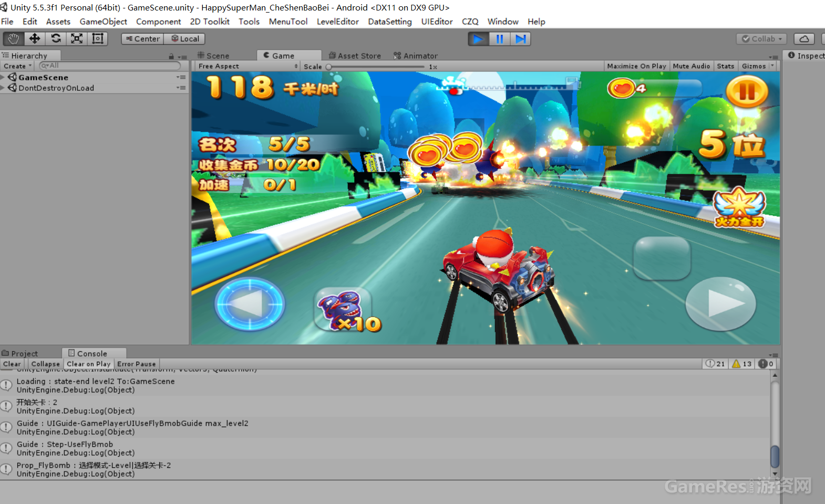Viewport: 825px width, 504px height.
Task: Clear the Console log
Action: pyautogui.click(x=12, y=364)
